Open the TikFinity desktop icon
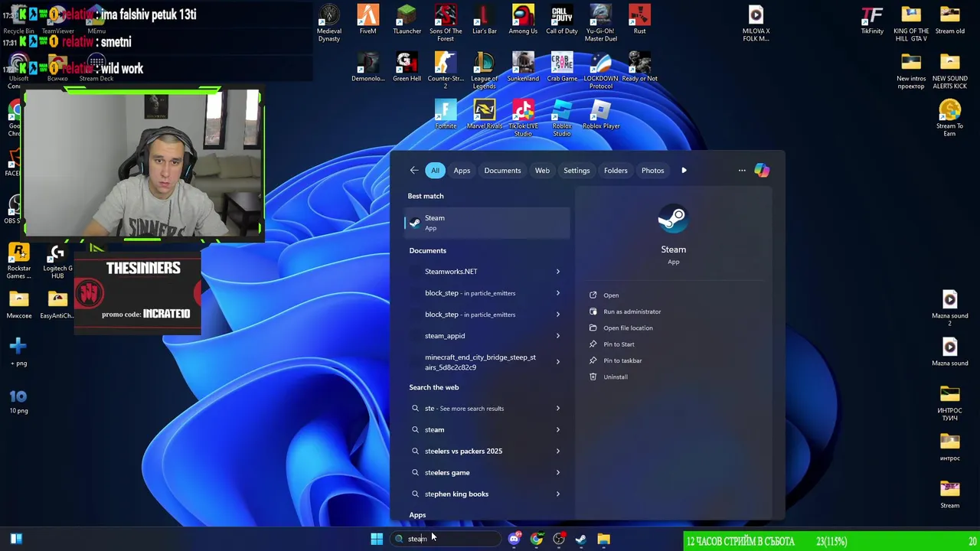The image size is (980, 551). point(872,20)
